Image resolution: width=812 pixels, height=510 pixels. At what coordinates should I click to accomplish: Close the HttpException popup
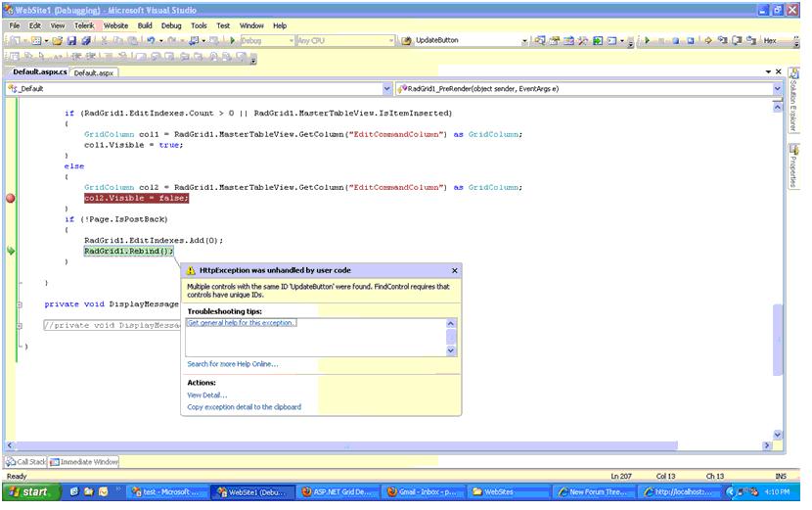tap(454, 270)
